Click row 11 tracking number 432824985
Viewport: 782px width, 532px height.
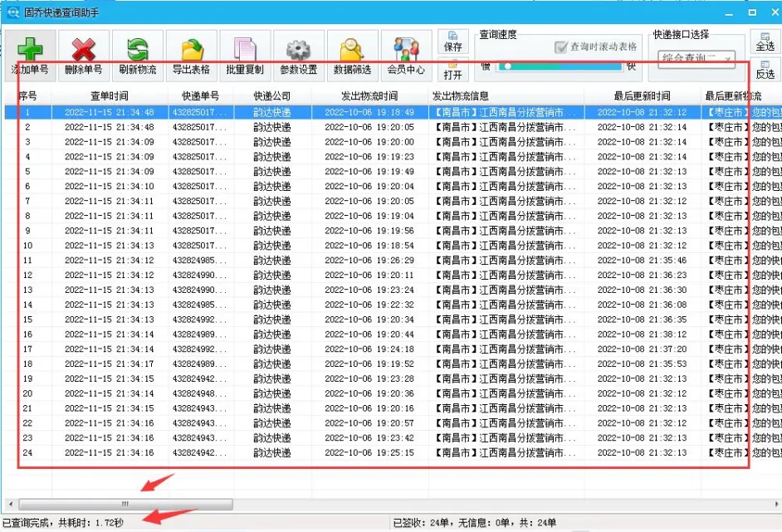pyautogui.click(x=199, y=261)
